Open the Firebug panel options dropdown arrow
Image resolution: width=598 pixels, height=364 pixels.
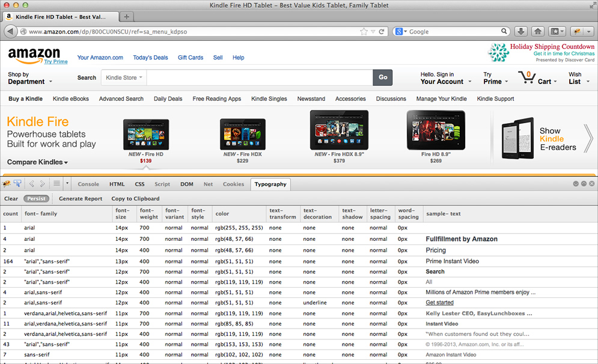67,184
